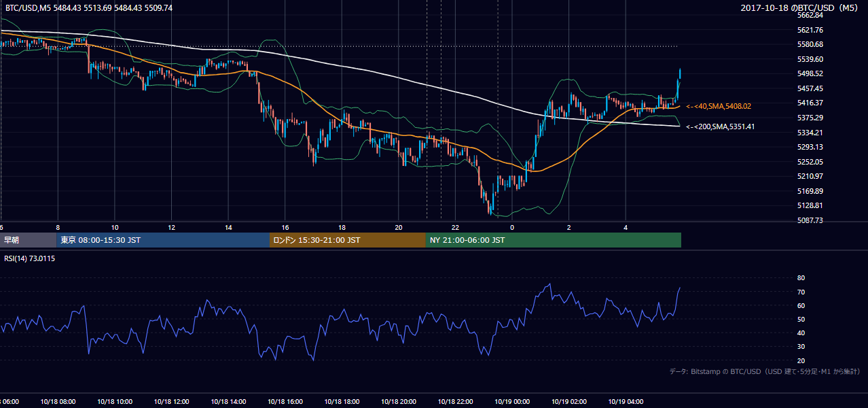Image resolution: width=868 pixels, height=408 pixels.
Task: Click the '10/18 16:00' time axis label
Action: [285, 402]
